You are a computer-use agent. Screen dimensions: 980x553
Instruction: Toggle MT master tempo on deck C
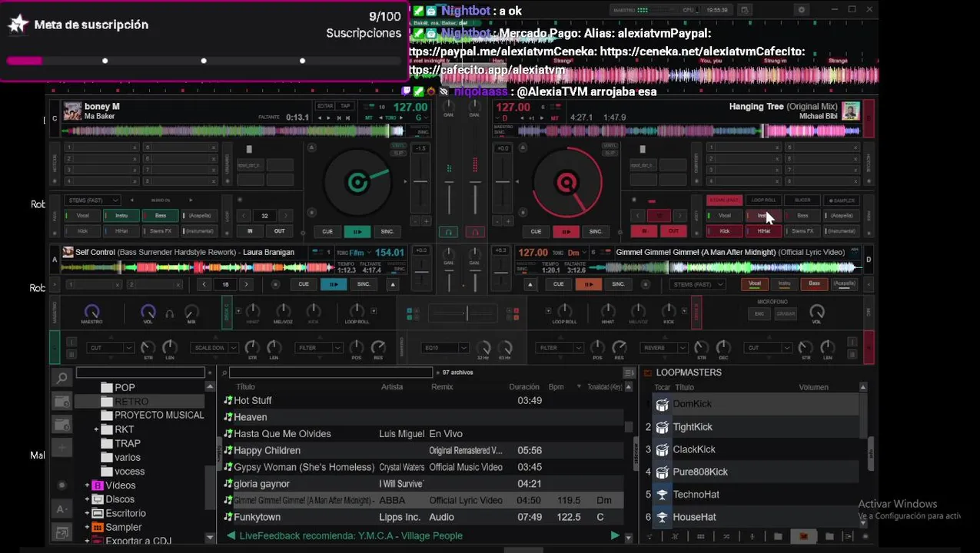(369, 118)
